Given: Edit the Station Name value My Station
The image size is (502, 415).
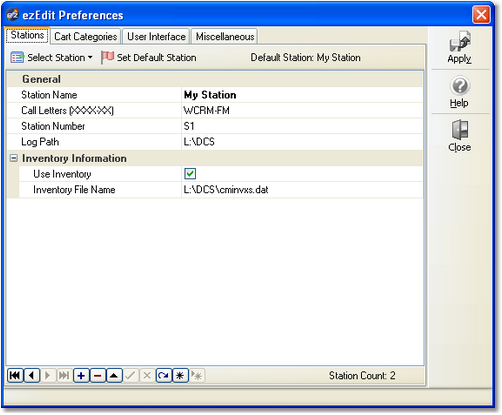Looking at the screenshot, I should pos(302,95).
